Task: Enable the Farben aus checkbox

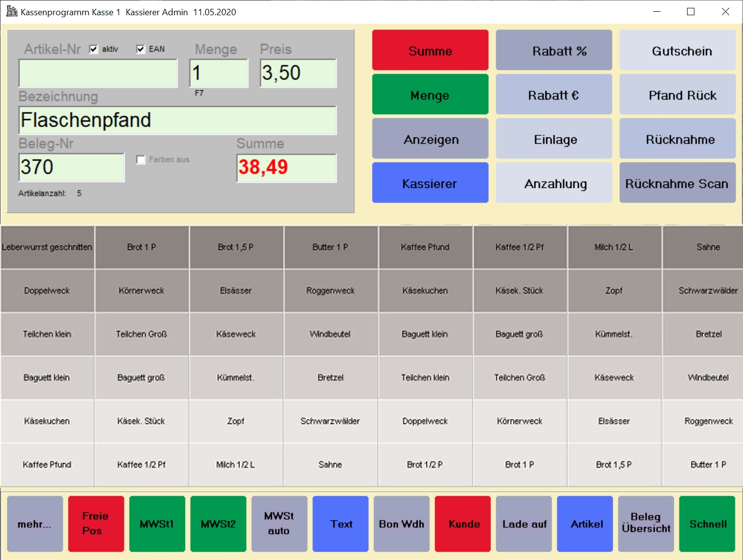Action: pos(141,160)
